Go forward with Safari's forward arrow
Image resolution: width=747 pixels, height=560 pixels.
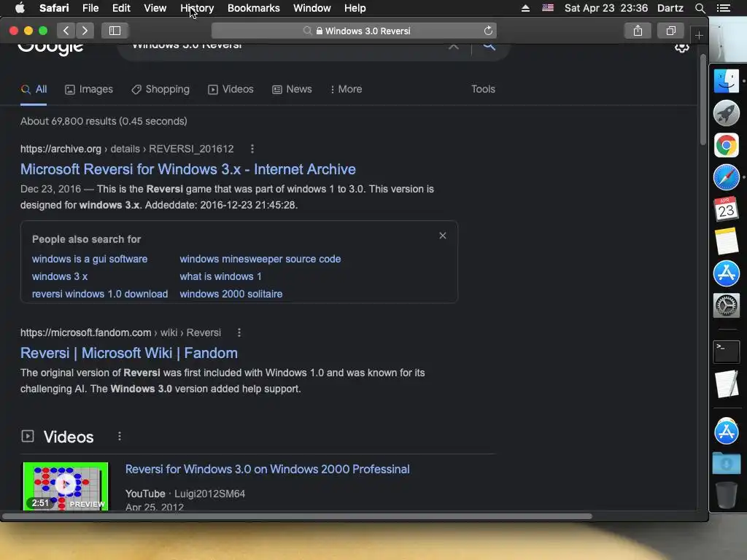point(85,31)
